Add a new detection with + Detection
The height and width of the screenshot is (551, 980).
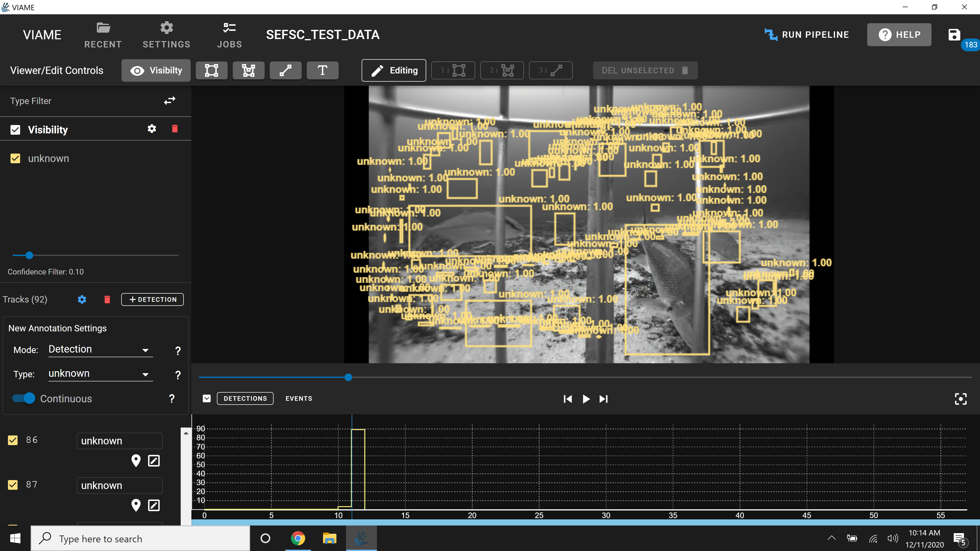coord(153,300)
